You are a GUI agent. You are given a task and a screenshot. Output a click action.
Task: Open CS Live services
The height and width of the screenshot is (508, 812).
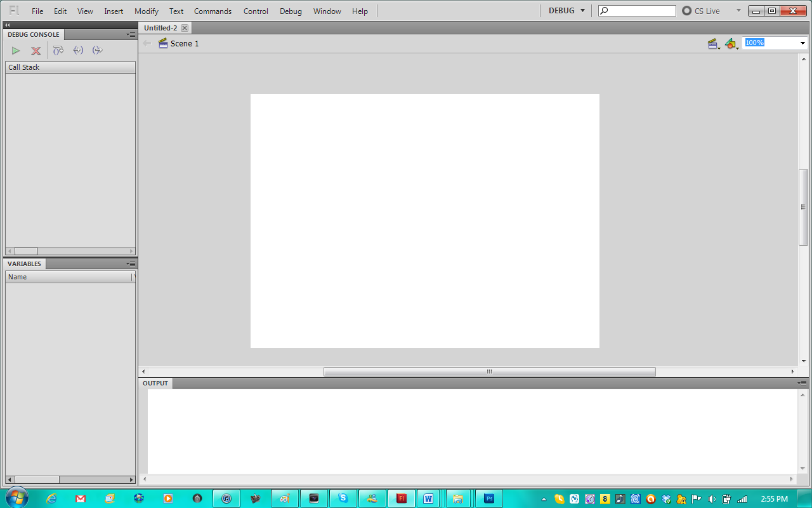(701, 11)
